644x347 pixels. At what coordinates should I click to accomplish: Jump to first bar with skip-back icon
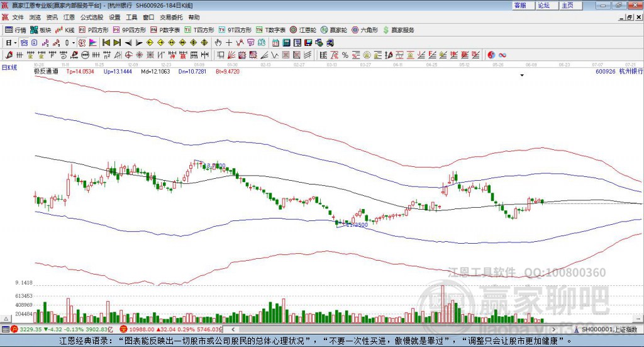pos(106,43)
